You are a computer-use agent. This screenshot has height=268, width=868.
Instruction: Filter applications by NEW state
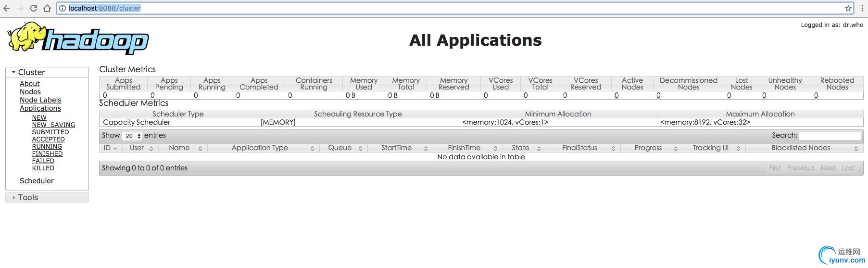click(x=39, y=117)
